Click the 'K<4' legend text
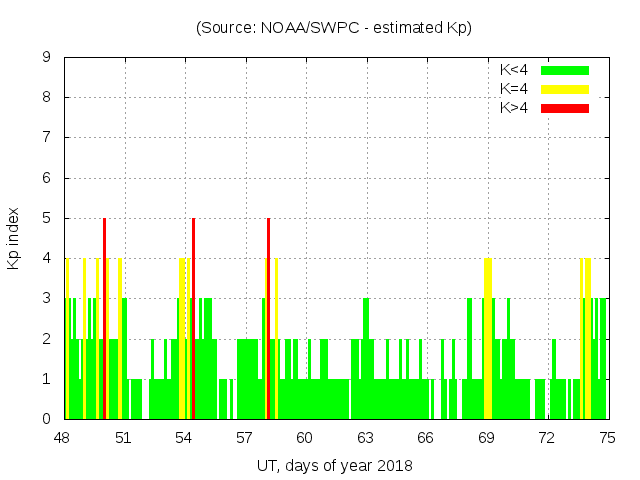The width and height of the screenshot is (640, 480). click(514, 70)
